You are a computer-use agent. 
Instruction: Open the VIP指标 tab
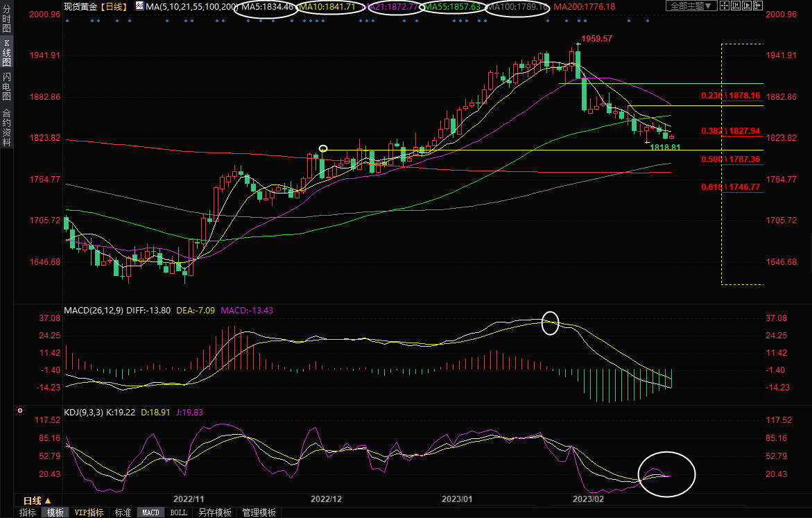point(89,512)
